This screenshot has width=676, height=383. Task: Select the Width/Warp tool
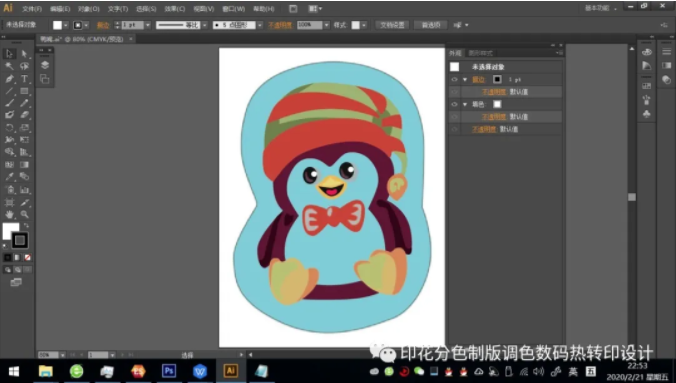pos(9,140)
